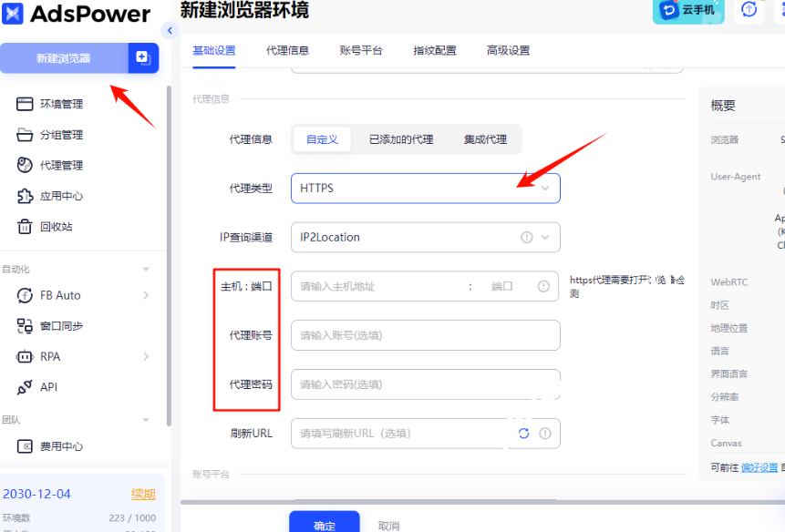Open the IP查询渠道 IP2Location dropdown

pos(425,237)
